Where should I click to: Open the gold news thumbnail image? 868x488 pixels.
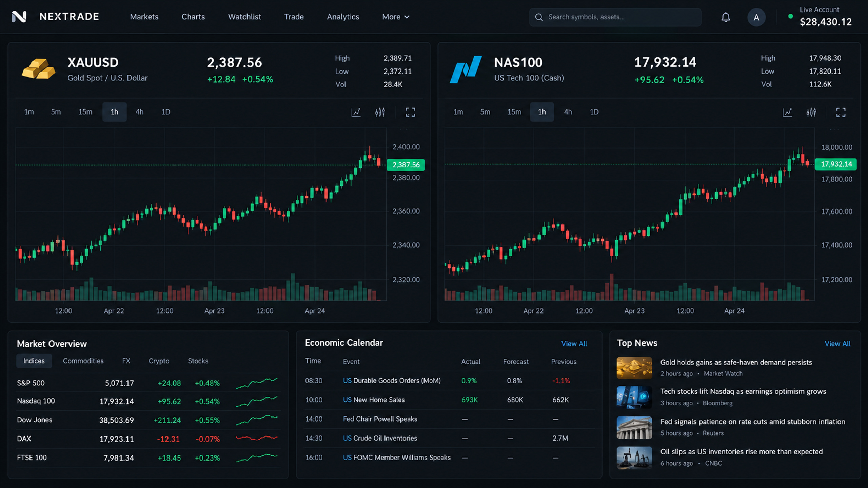(x=634, y=368)
